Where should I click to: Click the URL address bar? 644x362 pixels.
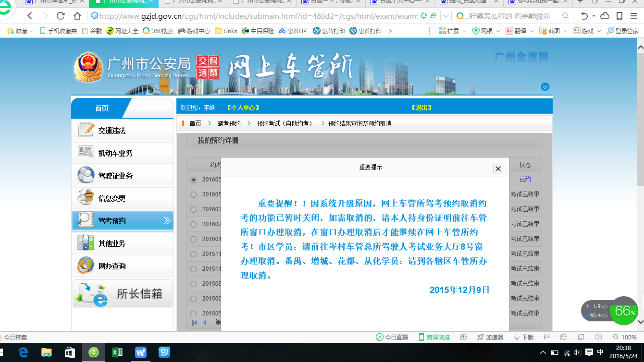pos(259,16)
